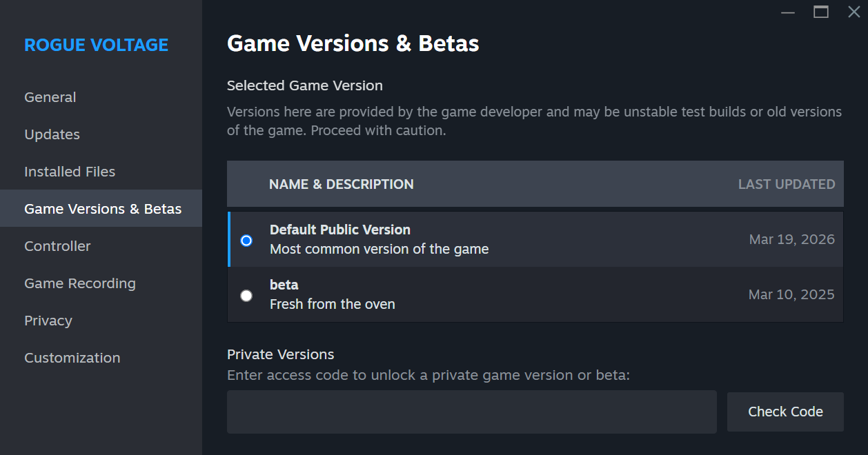Navigate to the Privacy section

tap(48, 321)
